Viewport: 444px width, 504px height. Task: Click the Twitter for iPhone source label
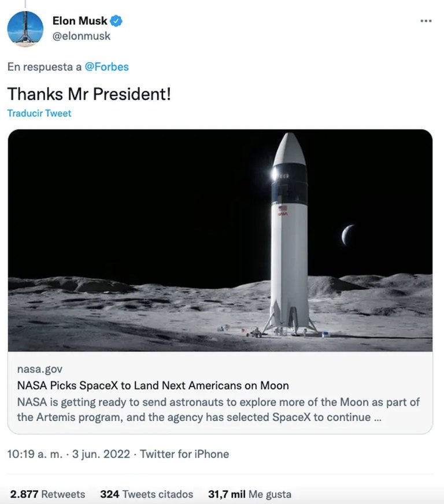(x=184, y=454)
